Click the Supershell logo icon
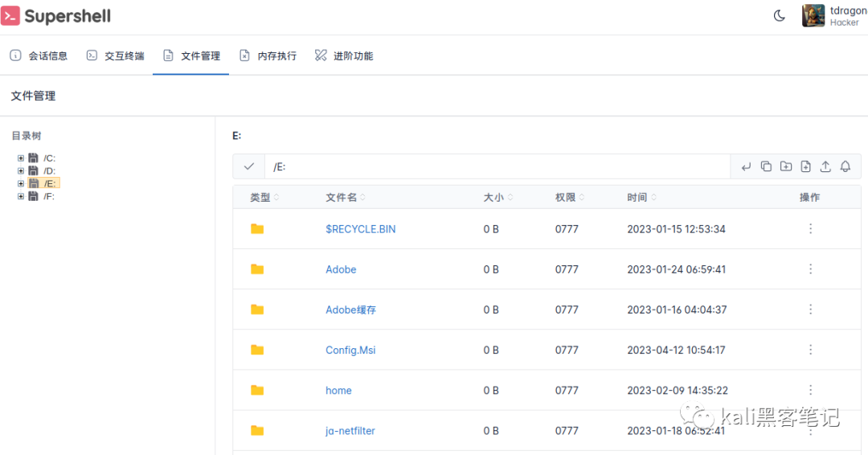 (x=10, y=15)
